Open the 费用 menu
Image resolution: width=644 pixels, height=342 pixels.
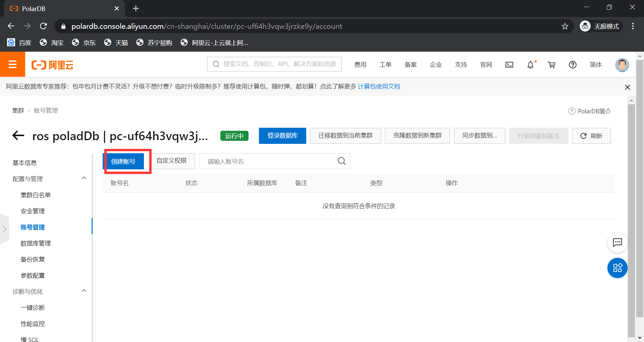click(360, 65)
